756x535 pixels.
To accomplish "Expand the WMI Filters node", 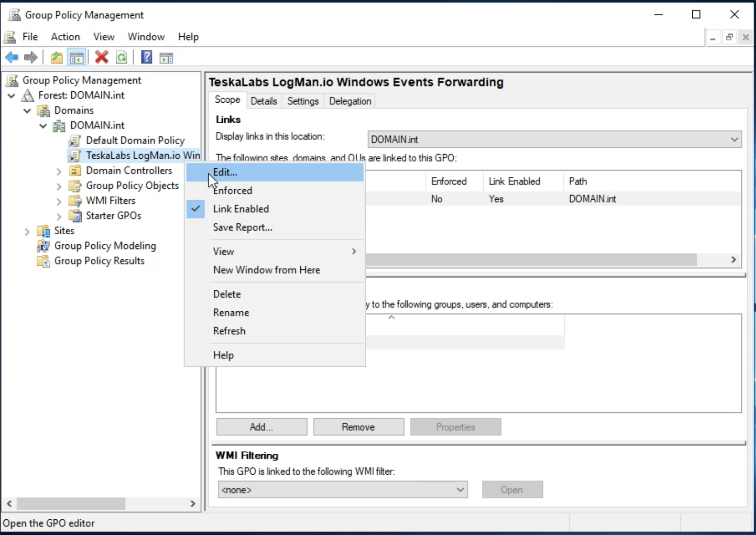I will [59, 201].
